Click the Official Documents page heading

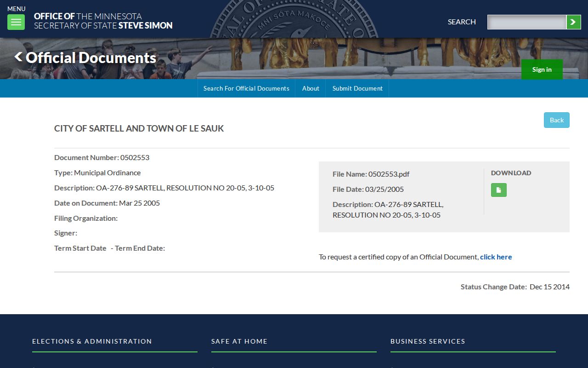(91, 57)
